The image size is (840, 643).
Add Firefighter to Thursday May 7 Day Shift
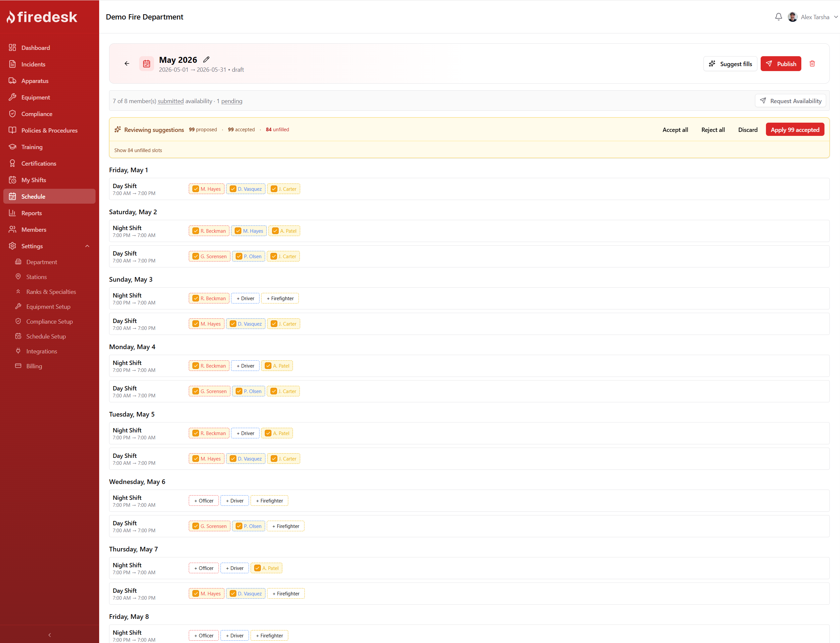[x=286, y=594]
